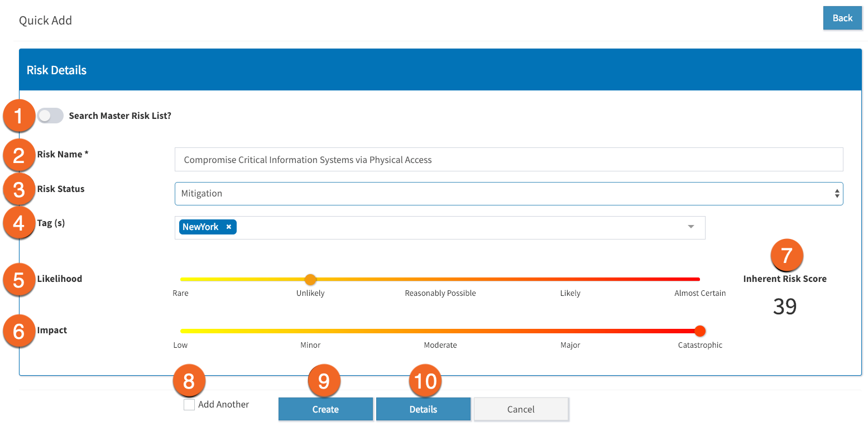Screen dimensions: 868x431
Task: Click the numbered callout marker 7 near Inherent Risk Score
Action: pos(786,255)
